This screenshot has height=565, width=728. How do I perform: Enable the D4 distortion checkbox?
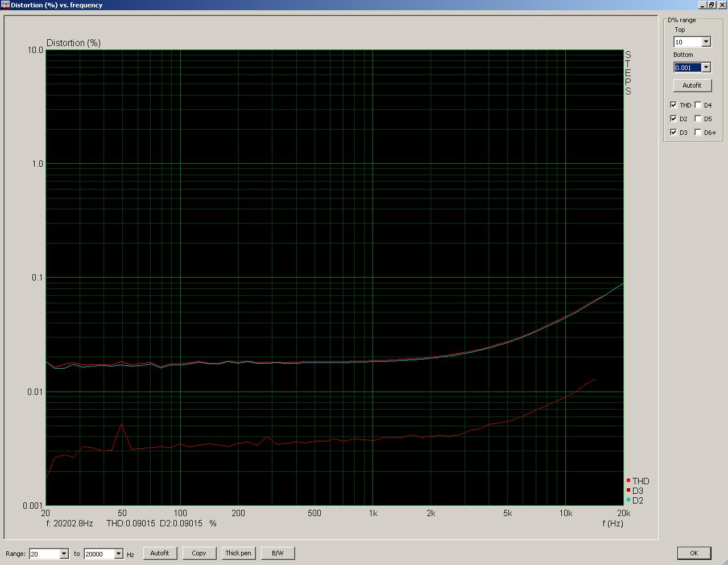click(698, 105)
